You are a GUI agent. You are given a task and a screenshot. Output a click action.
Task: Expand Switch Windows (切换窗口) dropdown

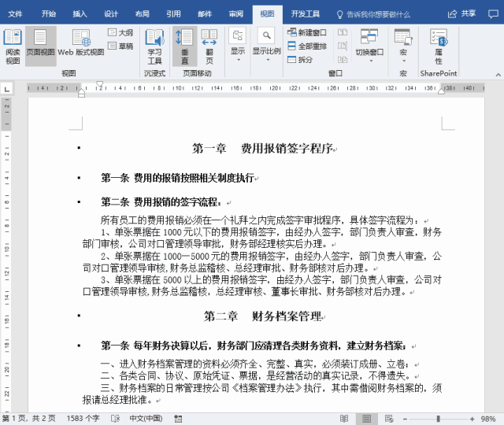tap(369, 46)
